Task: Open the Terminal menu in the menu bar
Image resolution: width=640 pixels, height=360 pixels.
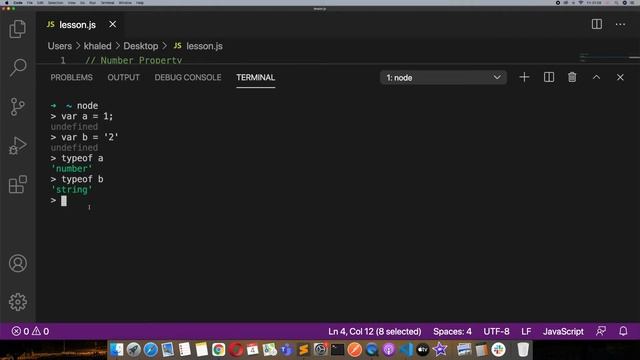Action: click(x=107, y=2)
